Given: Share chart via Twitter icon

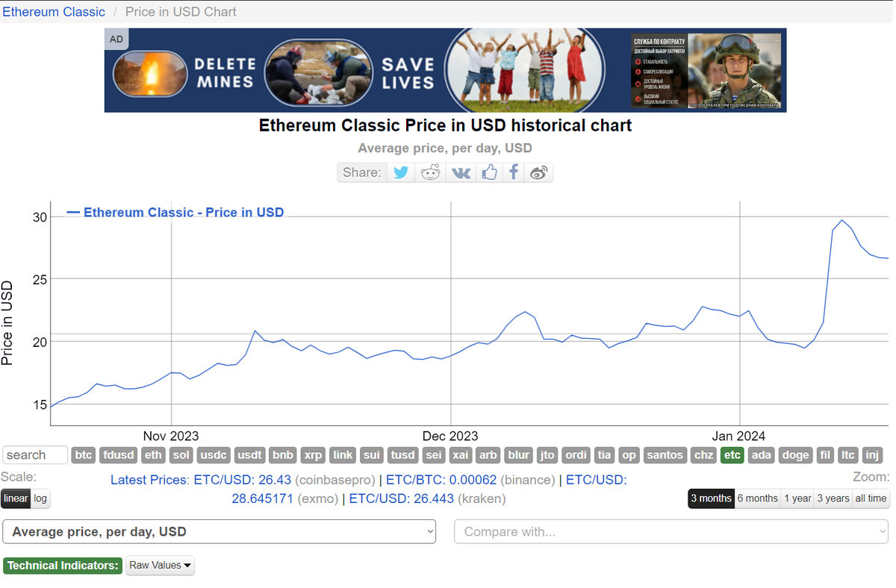Looking at the screenshot, I should click(x=401, y=172).
